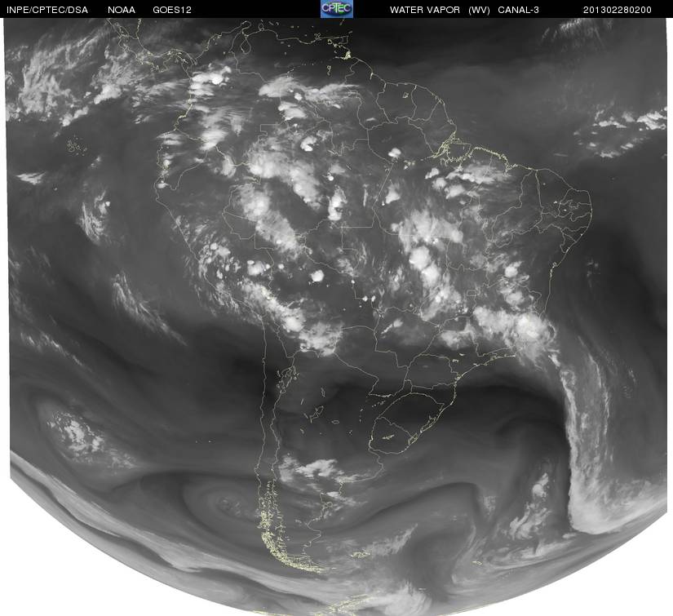Screen dimensions: 673x616
Task: Click the NOAA label in header
Action: coord(122,10)
